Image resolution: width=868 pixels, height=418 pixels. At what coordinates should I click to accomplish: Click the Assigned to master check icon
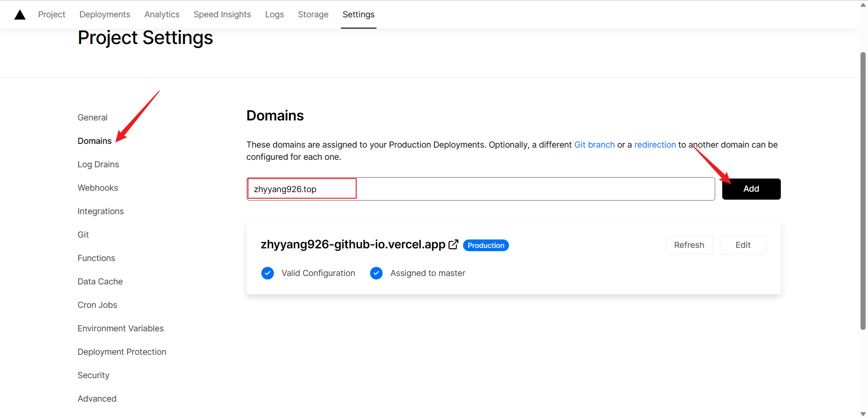(376, 273)
